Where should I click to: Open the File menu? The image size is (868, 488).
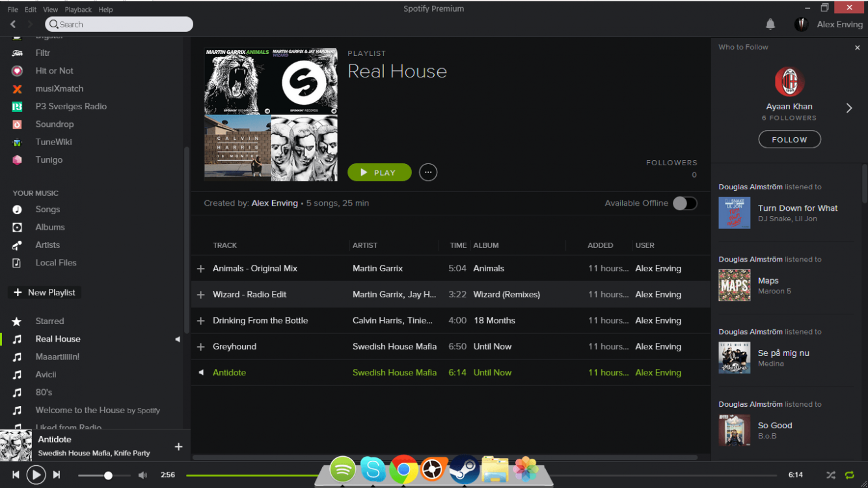(13, 10)
